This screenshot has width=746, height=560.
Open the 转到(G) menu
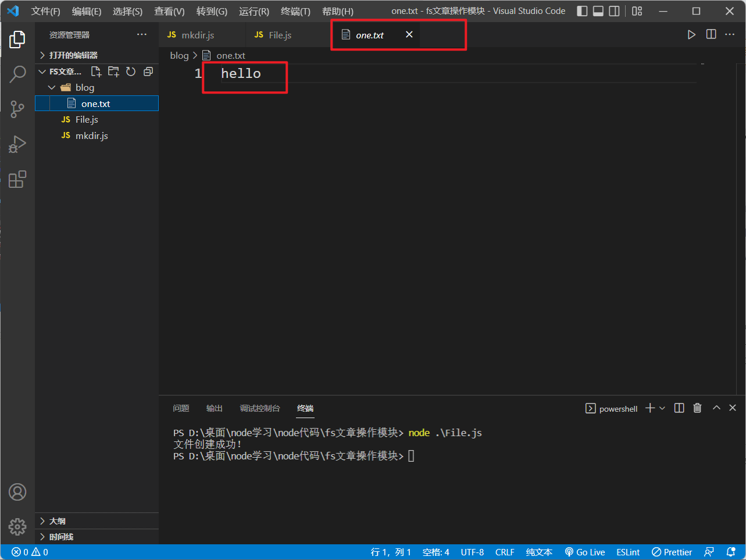[x=212, y=12]
